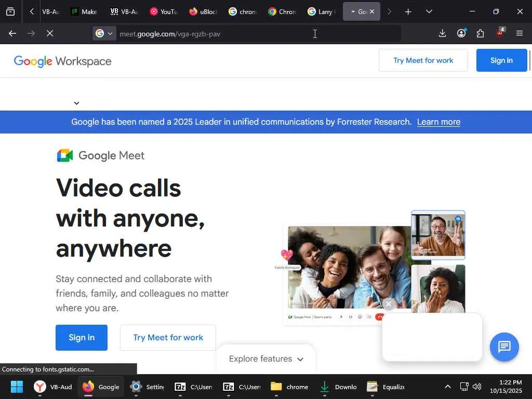Close the current Google Meet tab
Viewport: 532px width, 399px height.
click(x=372, y=11)
